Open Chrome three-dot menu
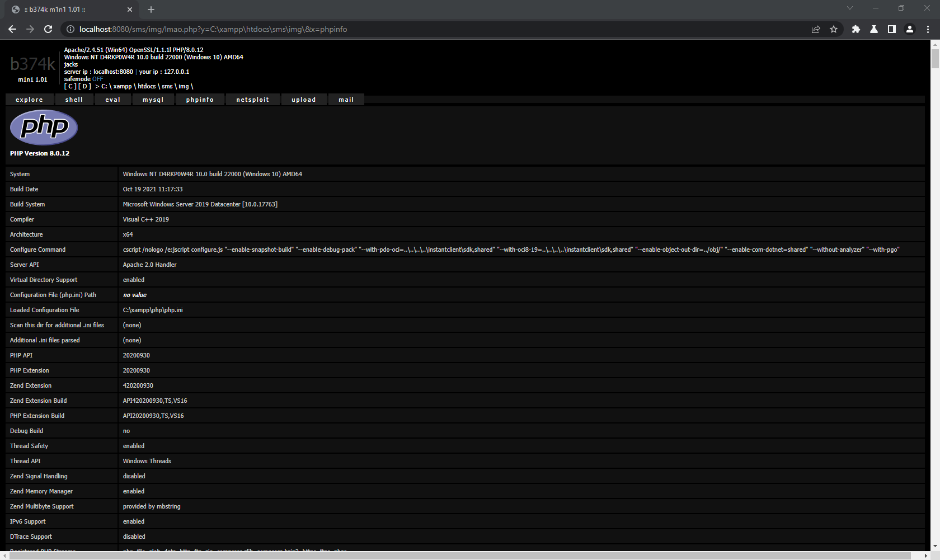940x560 pixels. (x=928, y=29)
